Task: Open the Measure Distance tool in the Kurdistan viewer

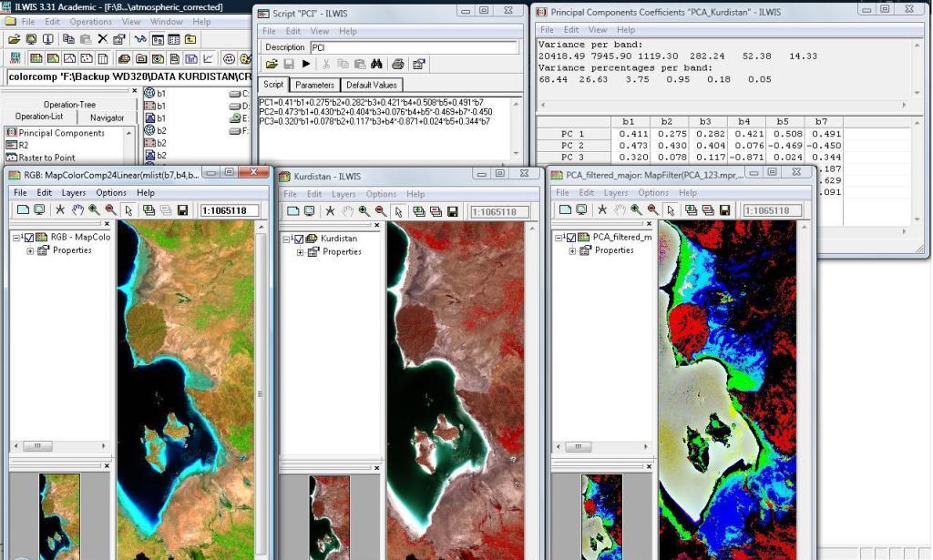Action: (x=331, y=210)
